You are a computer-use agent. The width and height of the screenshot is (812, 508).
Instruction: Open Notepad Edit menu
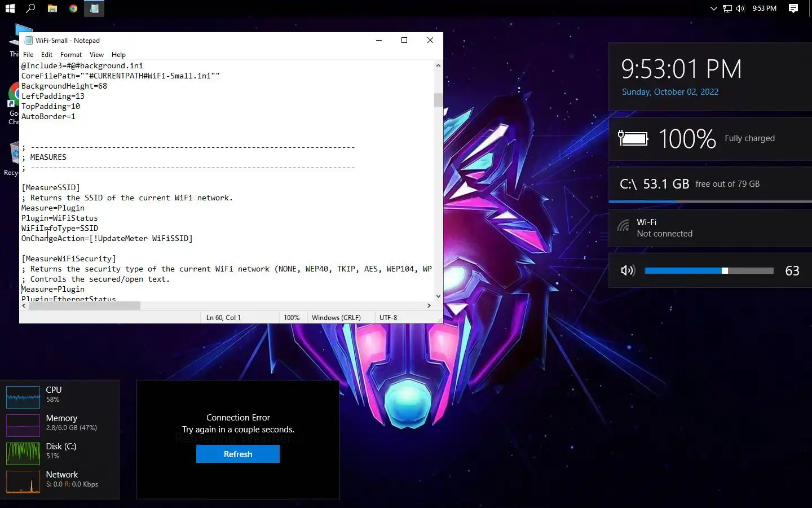(x=47, y=55)
